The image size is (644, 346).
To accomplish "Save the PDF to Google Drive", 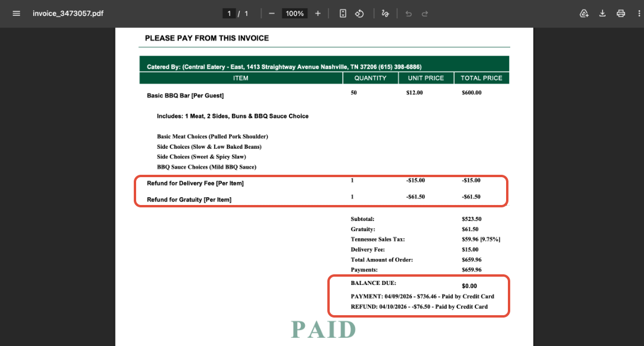I will point(584,14).
